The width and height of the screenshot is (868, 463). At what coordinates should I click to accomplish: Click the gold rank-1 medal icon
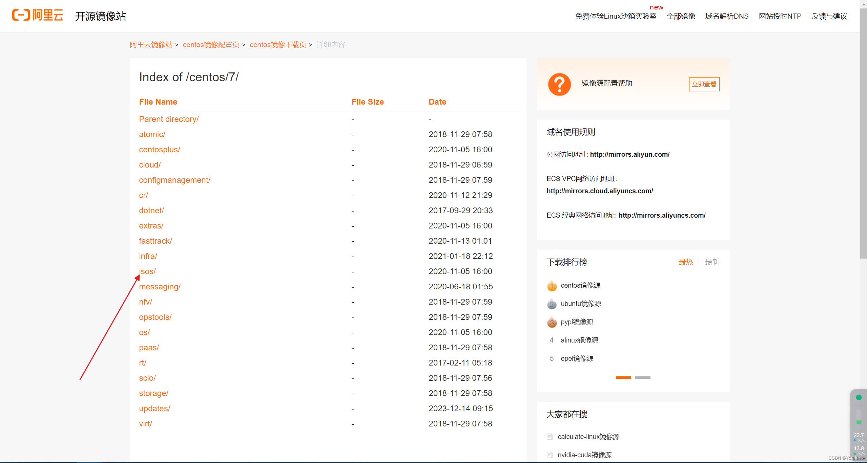552,286
